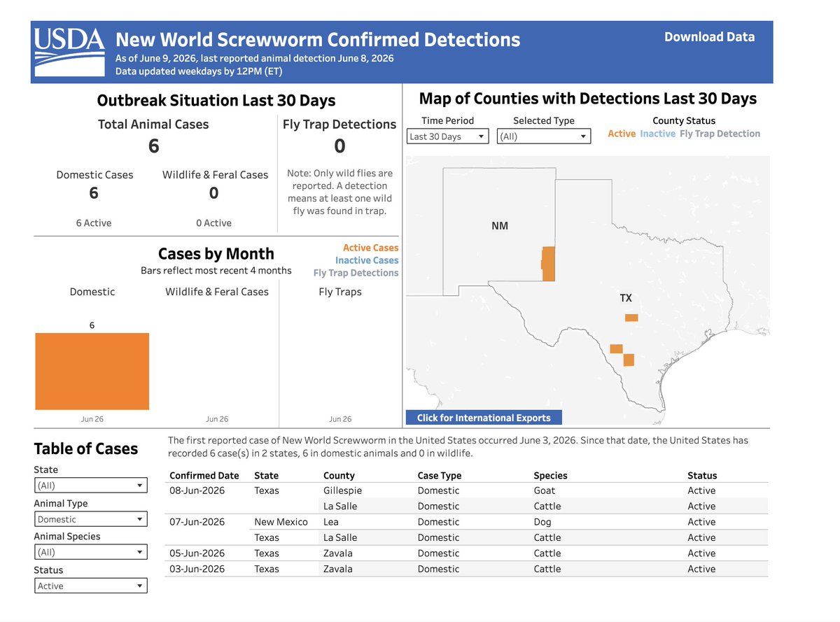This screenshot has height=622, width=840.
Task: Click the Lea county cell
Action: (330, 522)
